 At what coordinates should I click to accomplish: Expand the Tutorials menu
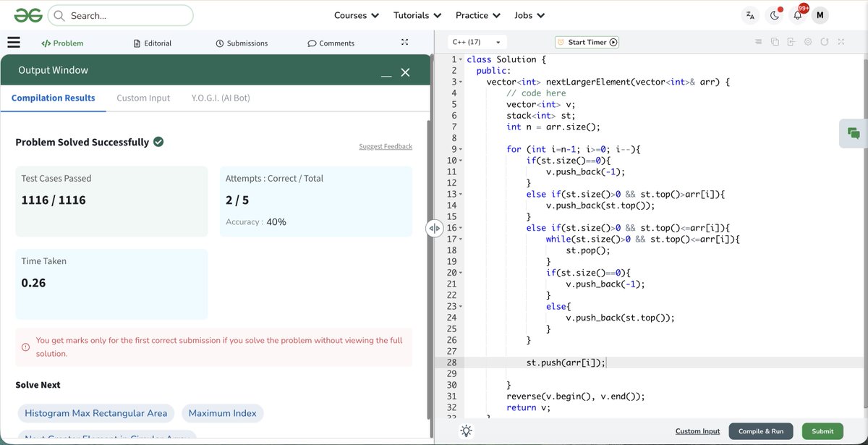(x=417, y=15)
